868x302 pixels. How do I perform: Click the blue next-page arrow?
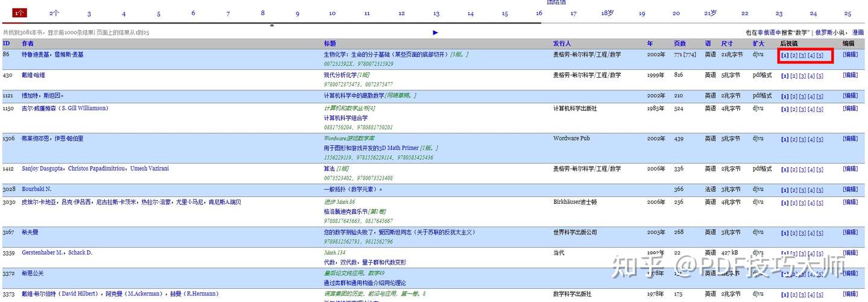(435, 33)
